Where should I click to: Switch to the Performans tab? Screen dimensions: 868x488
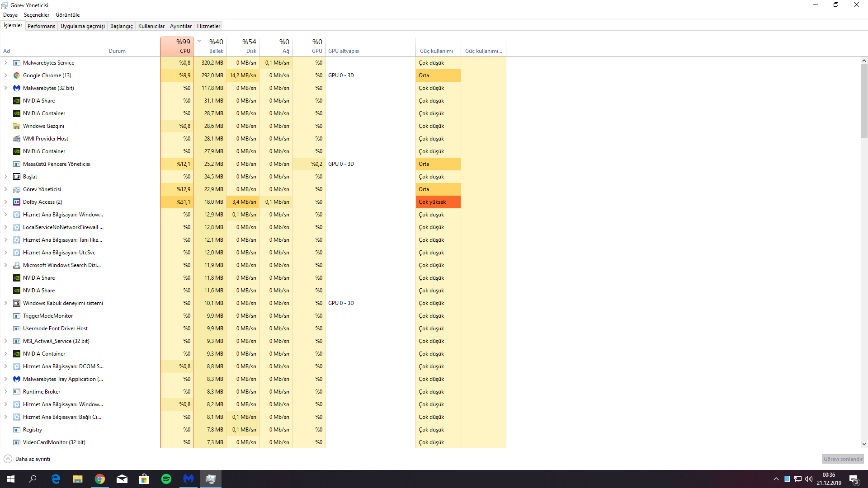tap(41, 26)
